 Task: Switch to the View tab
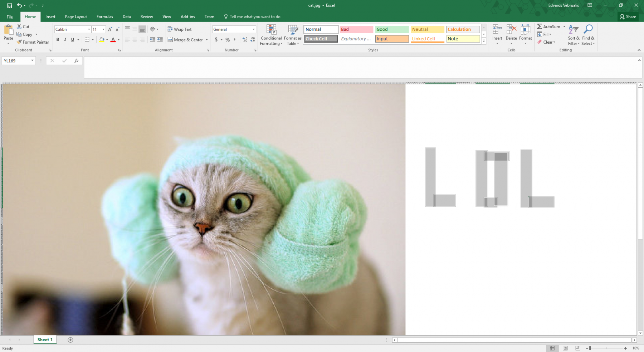click(x=167, y=17)
